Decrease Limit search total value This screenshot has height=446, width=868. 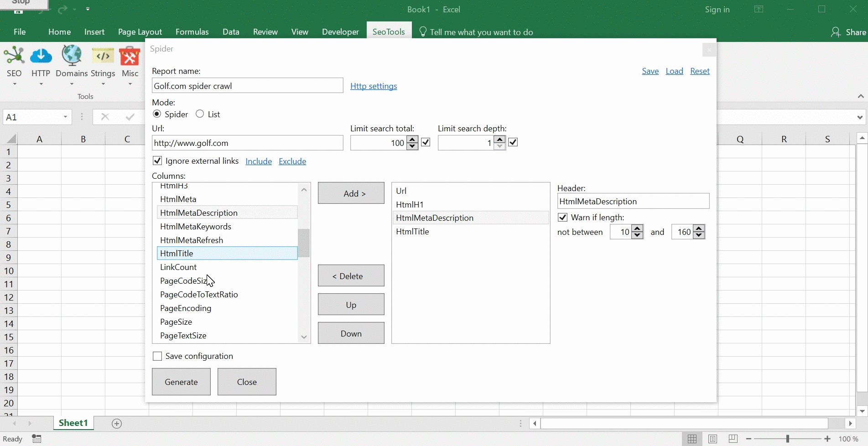(x=412, y=146)
